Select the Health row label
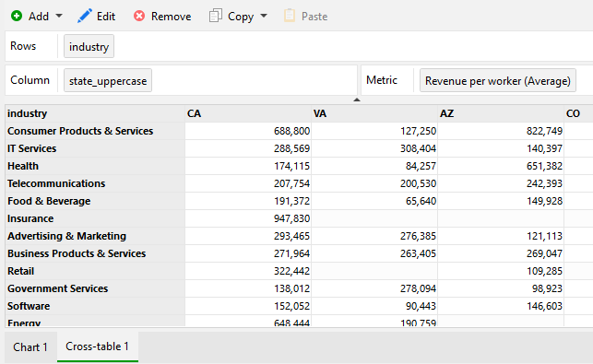The image size is (593, 364). pyautogui.click(x=95, y=166)
